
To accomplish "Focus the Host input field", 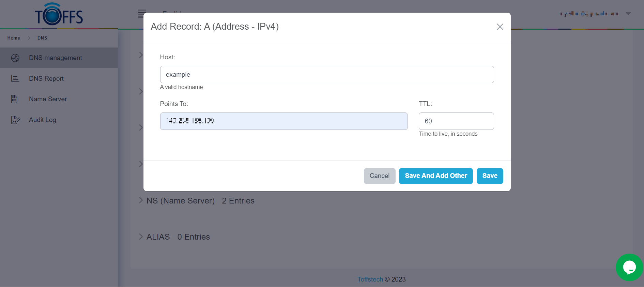I will click(327, 75).
